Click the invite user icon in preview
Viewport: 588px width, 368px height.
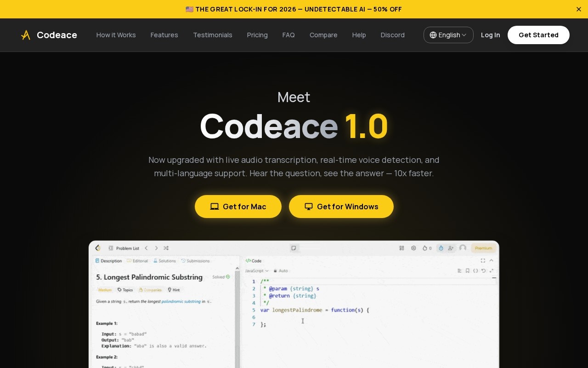pos(451,248)
